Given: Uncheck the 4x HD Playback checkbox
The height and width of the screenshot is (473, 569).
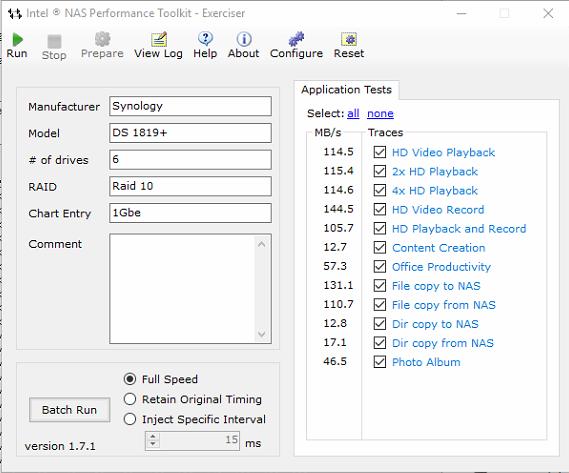Looking at the screenshot, I should point(380,190).
